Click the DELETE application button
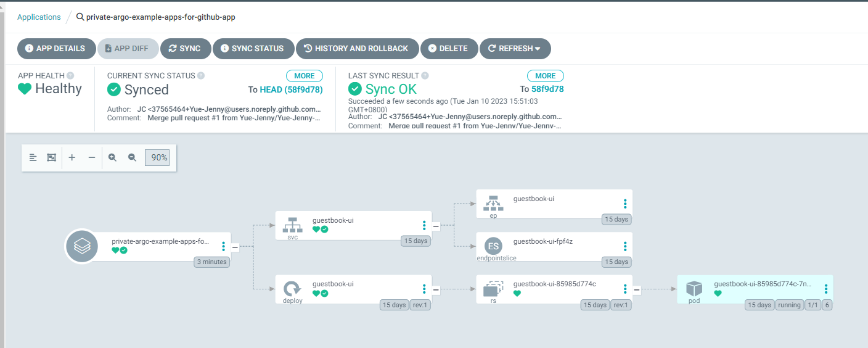 tap(448, 48)
